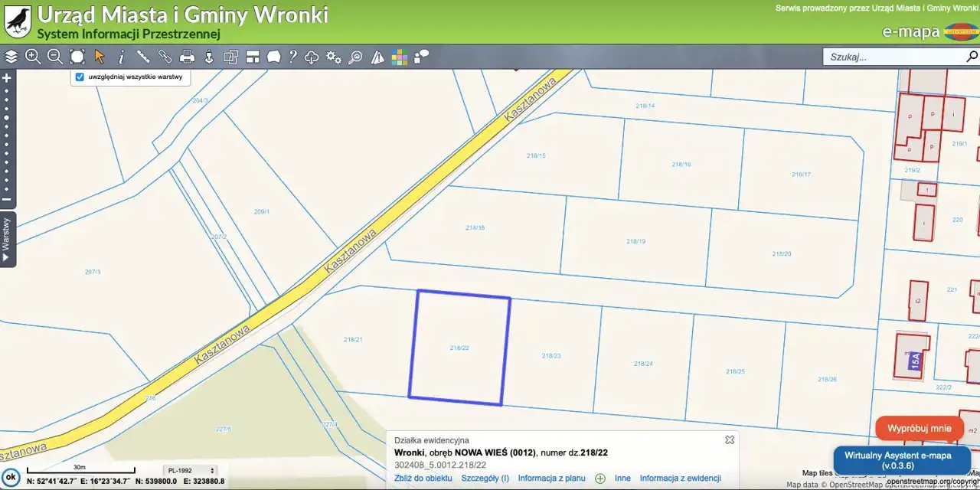Select the zoom out magnifier tool

(55, 57)
